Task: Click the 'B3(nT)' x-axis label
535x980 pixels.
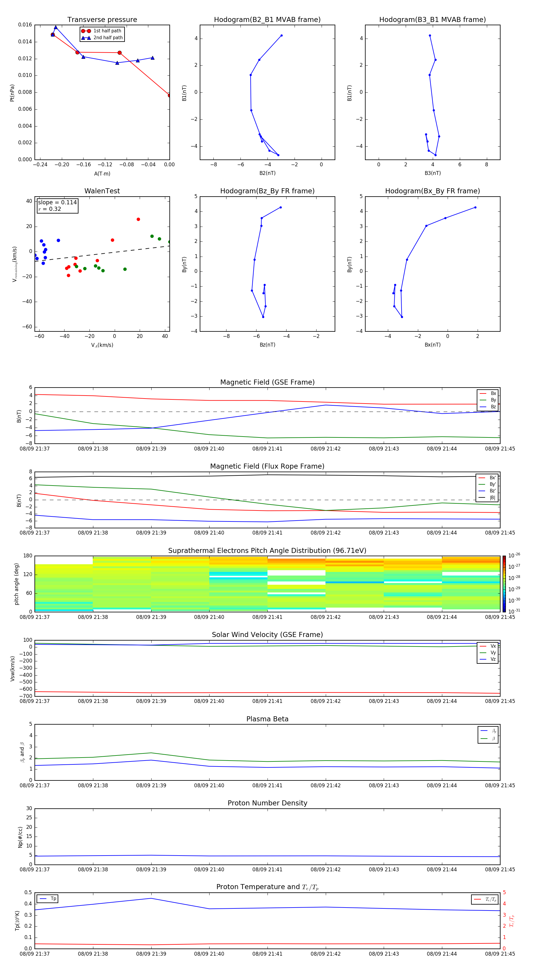Action: pyautogui.click(x=432, y=173)
